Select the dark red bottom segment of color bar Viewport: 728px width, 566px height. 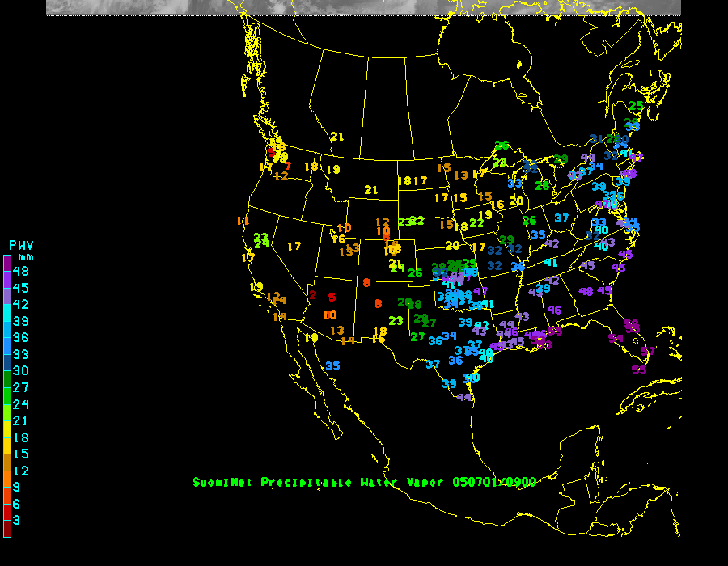pyautogui.click(x=7, y=529)
